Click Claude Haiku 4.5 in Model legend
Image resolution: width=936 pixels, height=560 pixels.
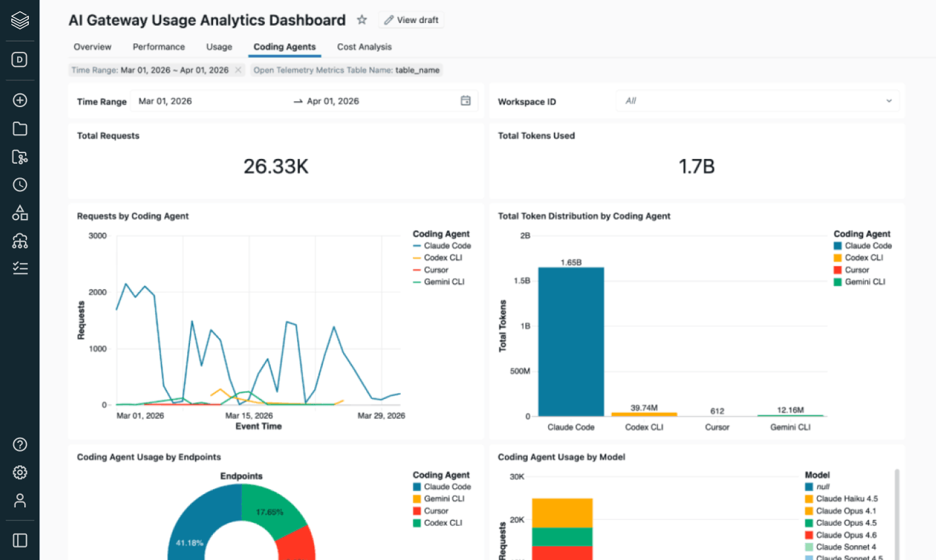click(841, 499)
